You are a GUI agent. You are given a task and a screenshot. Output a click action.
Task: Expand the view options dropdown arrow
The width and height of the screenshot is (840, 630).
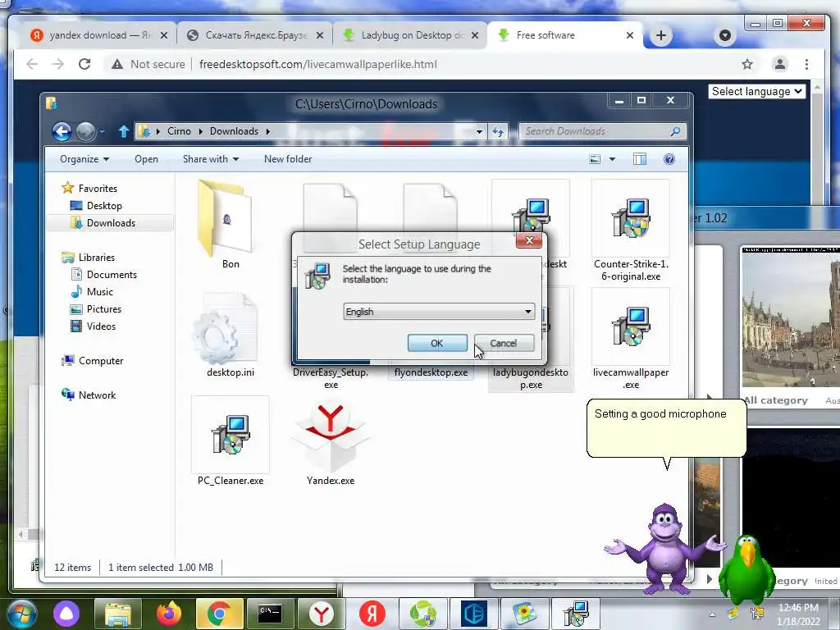point(612,159)
